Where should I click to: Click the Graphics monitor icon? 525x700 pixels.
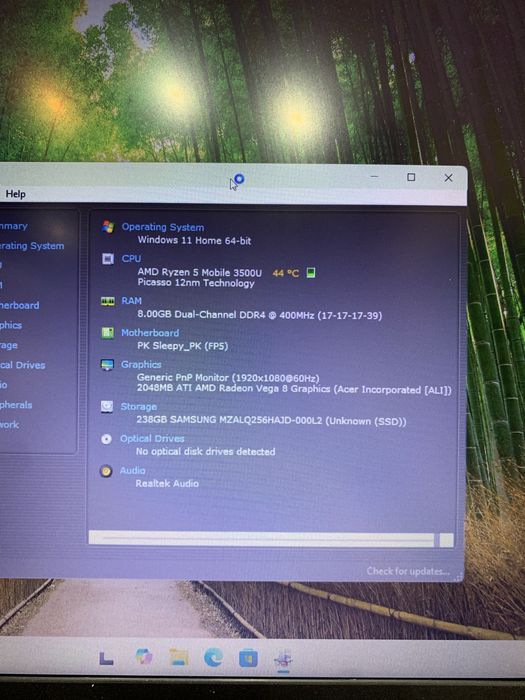pyautogui.click(x=107, y=365)
